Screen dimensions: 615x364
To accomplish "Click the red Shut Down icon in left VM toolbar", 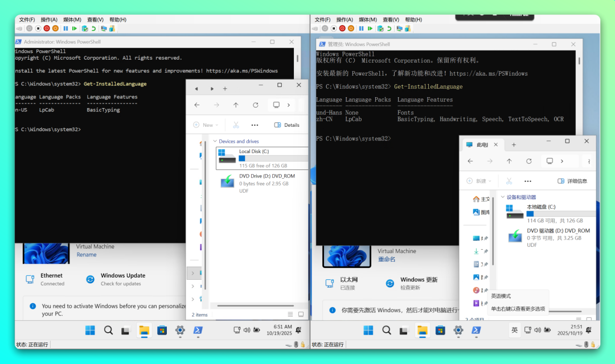I will click(x=47, y=28).
